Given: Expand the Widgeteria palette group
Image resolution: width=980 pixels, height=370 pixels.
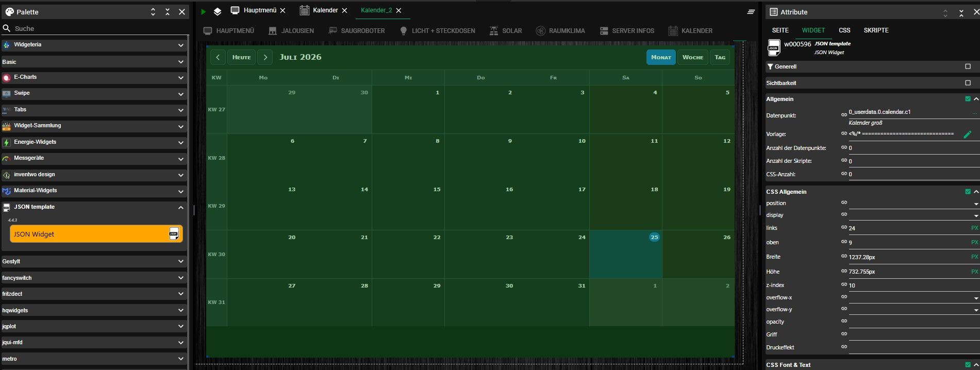Looking at the screenshot, I should click(x=180, y=45).
